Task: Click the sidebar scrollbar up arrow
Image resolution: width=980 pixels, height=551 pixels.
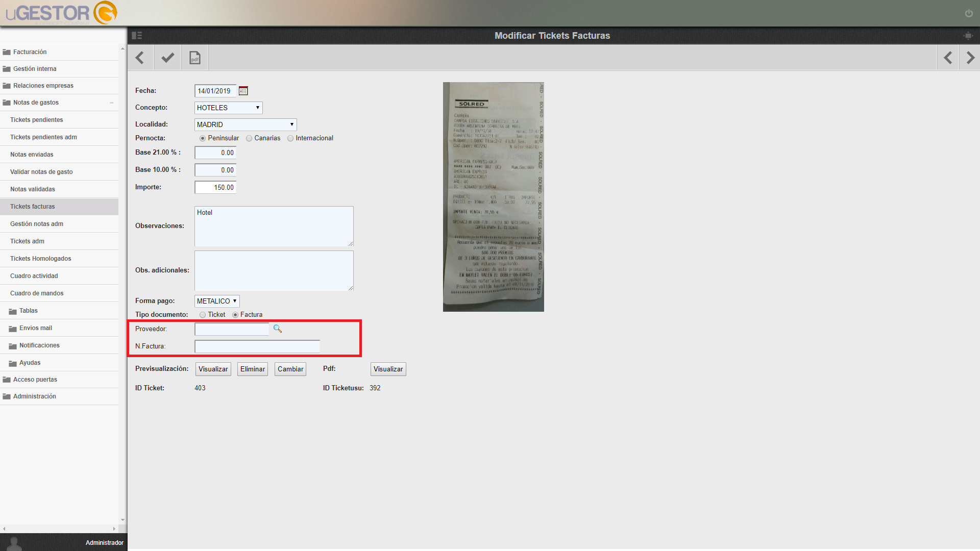Action: (122, 48)
